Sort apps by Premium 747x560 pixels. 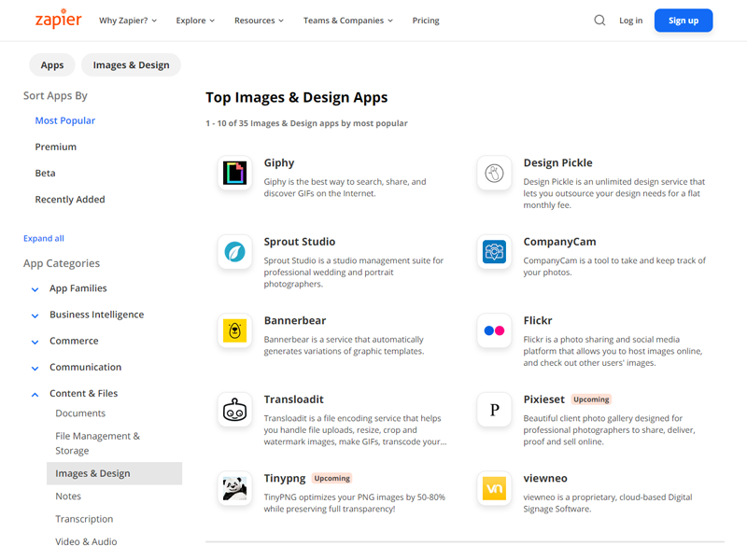coord(56,147)
